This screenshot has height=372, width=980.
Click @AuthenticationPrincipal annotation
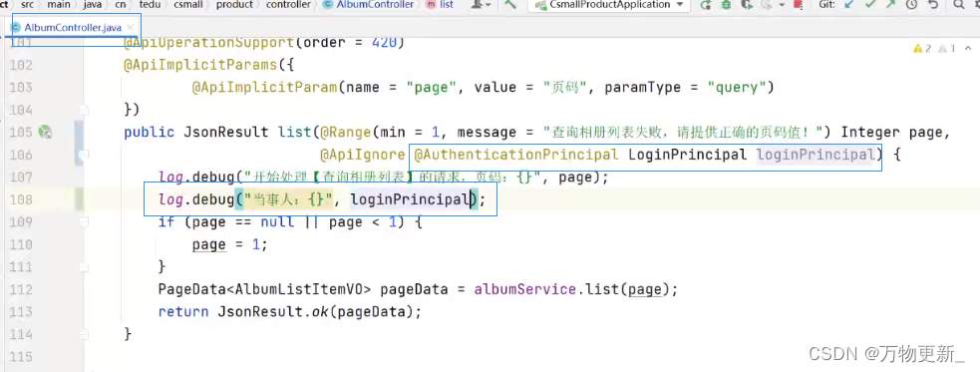coord(516,155)
